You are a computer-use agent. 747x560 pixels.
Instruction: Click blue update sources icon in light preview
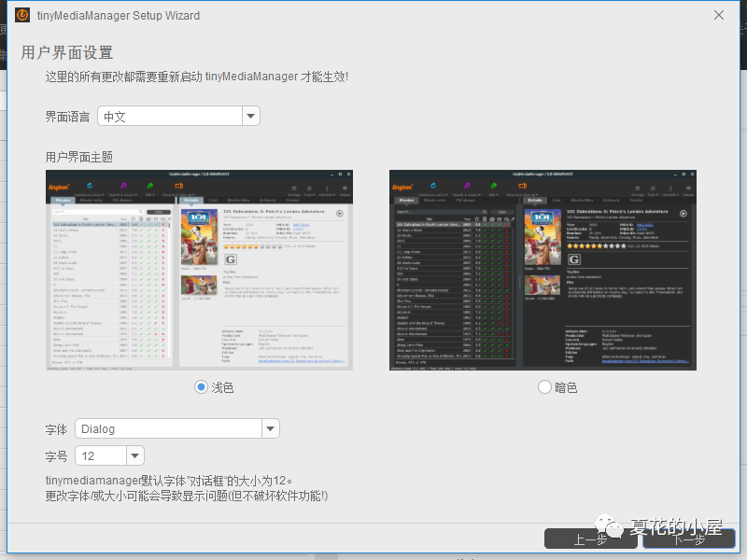coord(90,186)
